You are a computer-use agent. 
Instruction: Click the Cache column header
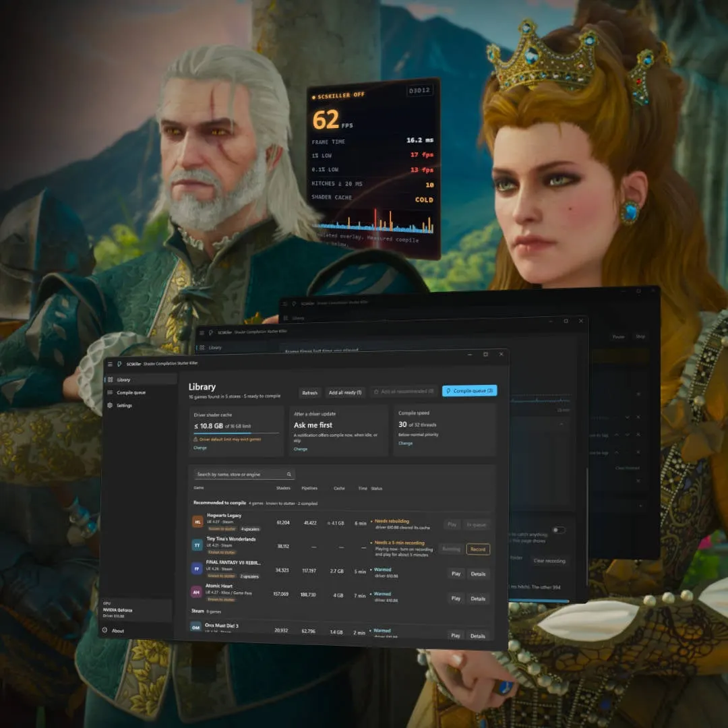[339, 488]
